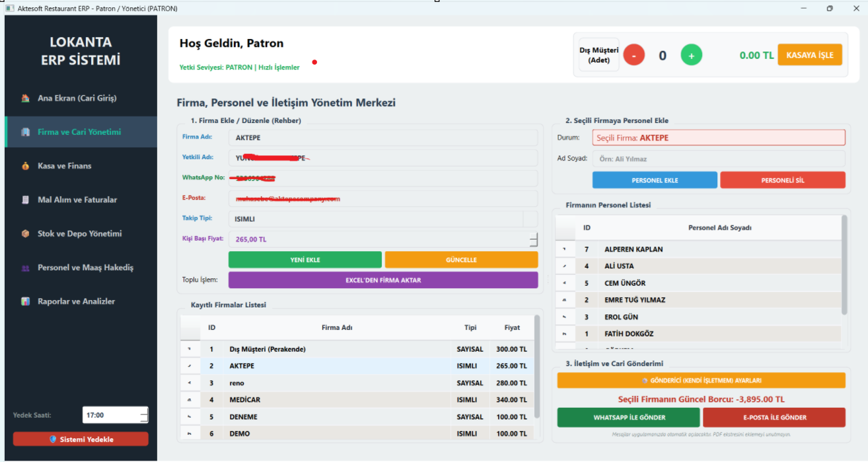Click the personnel list vertical scrollbar
Viewport: 868px width, 462px height.
coord(844,266)
